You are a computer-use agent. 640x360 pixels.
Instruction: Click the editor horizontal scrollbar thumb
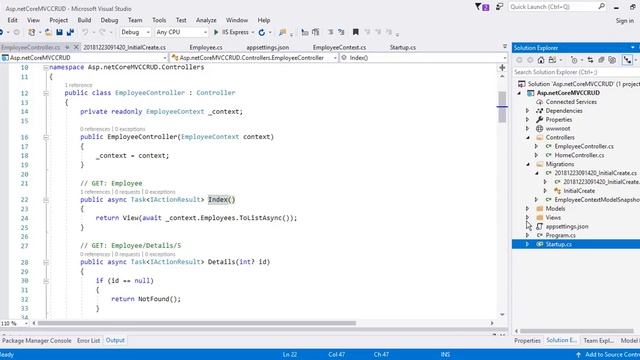(197, 323)
